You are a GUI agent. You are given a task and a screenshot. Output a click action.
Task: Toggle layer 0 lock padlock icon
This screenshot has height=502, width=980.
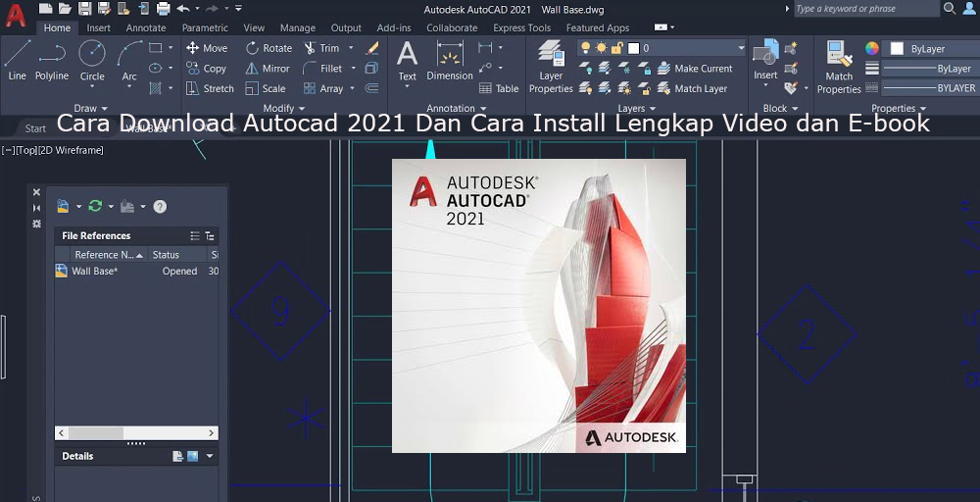point(616,47)
